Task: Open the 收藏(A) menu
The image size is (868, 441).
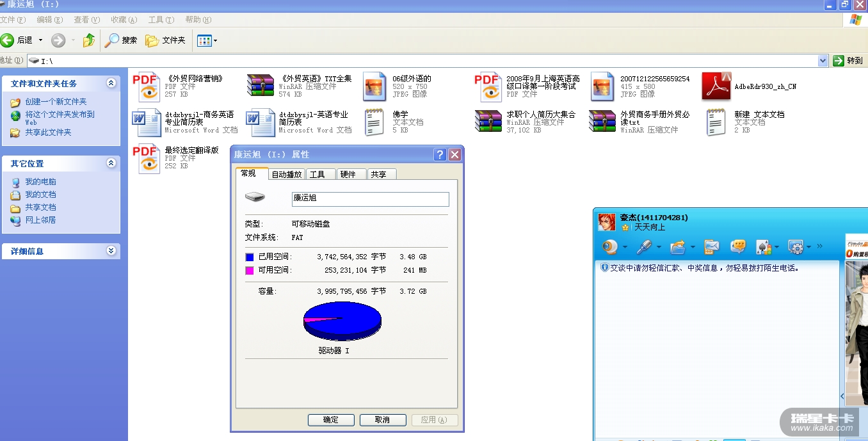Action: 124,20
